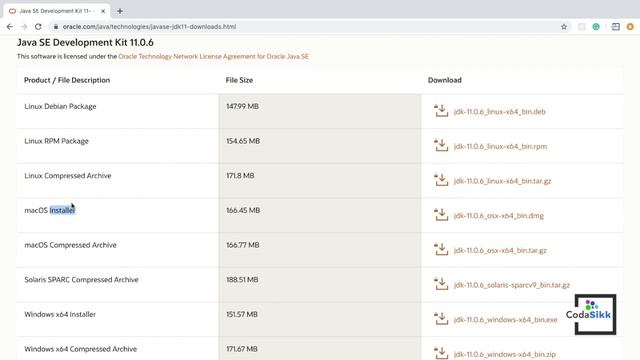640x360 pixels.
Task: Click download icon for Windows x64 Installer
Action: (441, 319)
